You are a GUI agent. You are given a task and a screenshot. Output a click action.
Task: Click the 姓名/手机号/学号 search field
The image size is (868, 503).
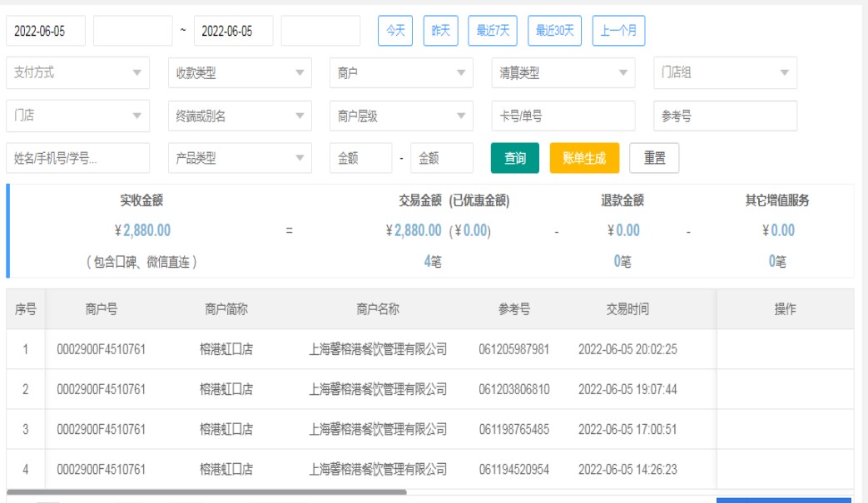click(x=77, y=158)
